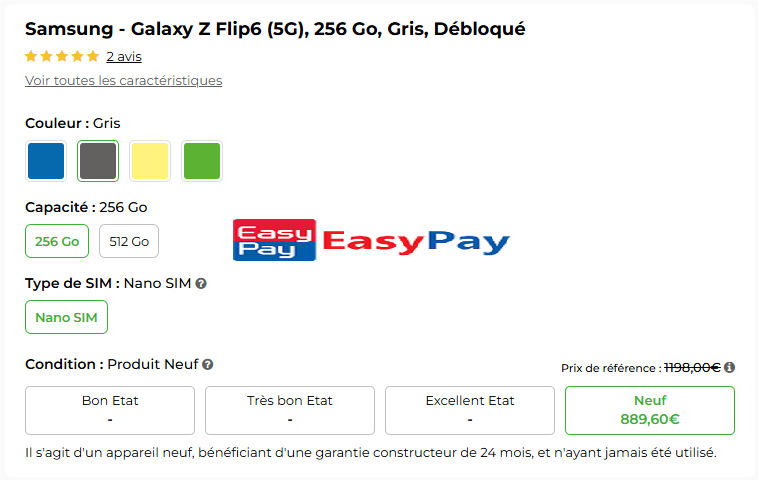The width and height of the screenshot is (758, 480).
Task: Open Voir toutes les caractéristiques link
Action: pos(123,81)
